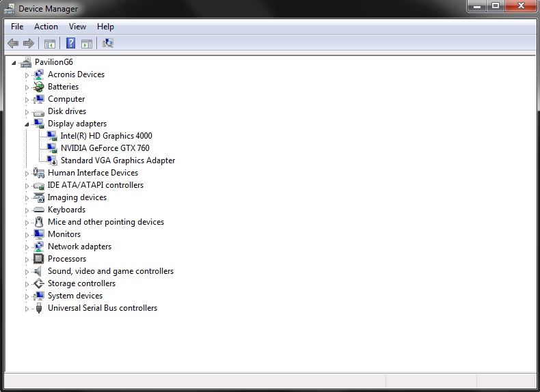
Task: Click the IDE ATA/ATAPI controllers icon
Action: pyautogui.click(x=38, y=186)
